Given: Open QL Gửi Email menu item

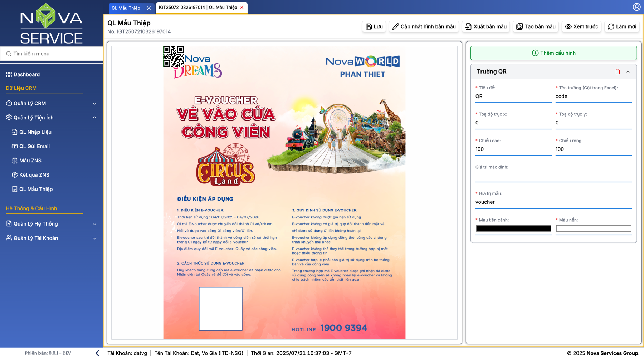Looking at the screenshot, I should (34, 146).
